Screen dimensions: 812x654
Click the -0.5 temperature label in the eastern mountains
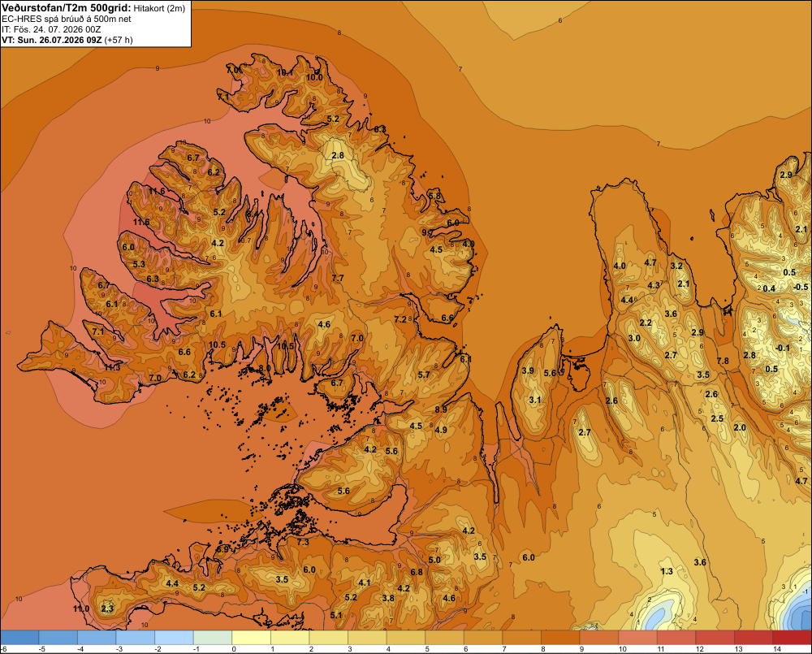[x=800, y=287]
